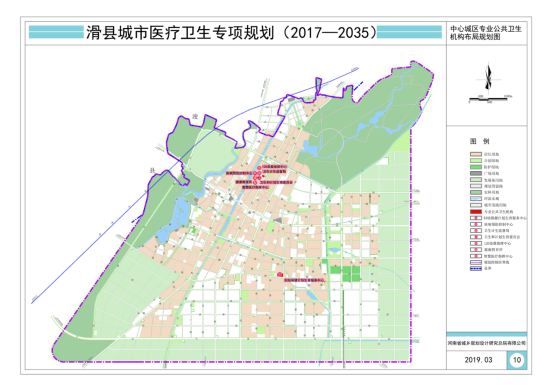This screenshot has width=553, height=391.
Task: Select the 妇幼保健计划生育服务中心 map marker
Action: [x=279, y=274]
